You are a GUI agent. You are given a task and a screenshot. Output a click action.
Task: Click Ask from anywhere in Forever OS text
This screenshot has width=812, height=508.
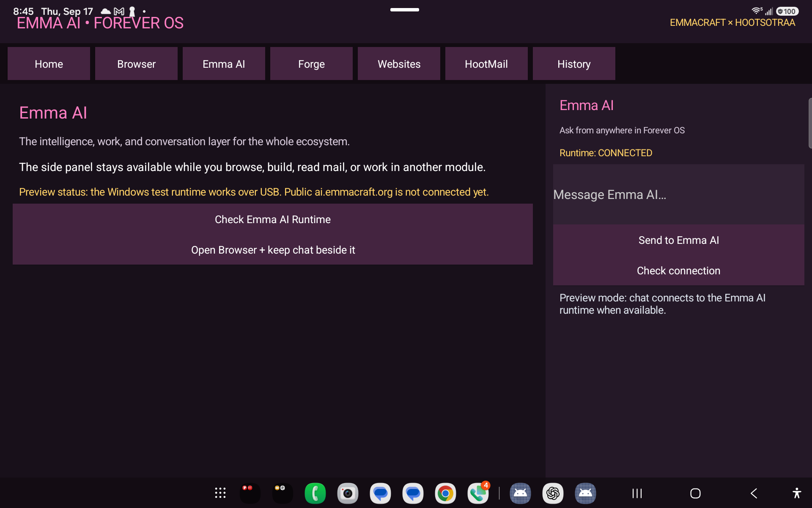point(622,130)
